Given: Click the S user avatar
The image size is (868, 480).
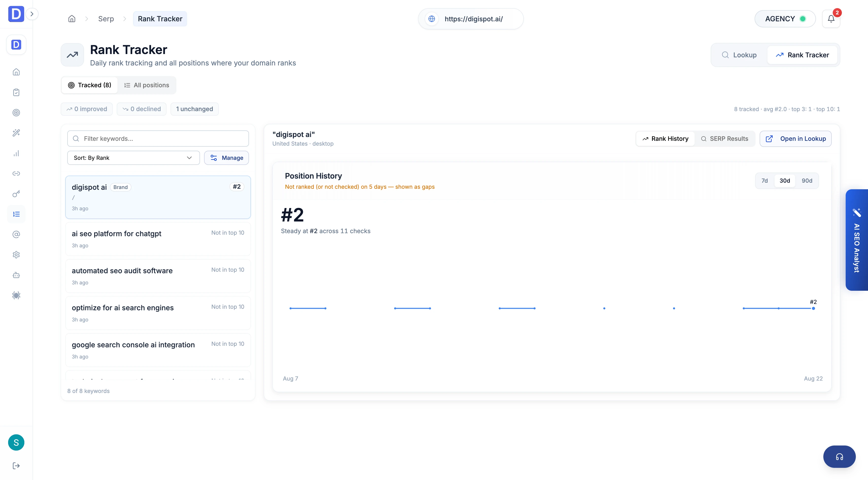Looking at the screenshot, I should click(x=16, y=442).
